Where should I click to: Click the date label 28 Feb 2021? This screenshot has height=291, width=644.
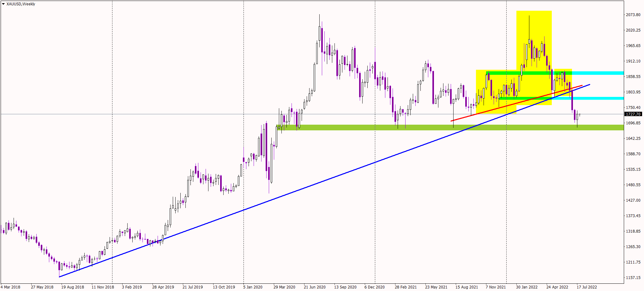406,287
